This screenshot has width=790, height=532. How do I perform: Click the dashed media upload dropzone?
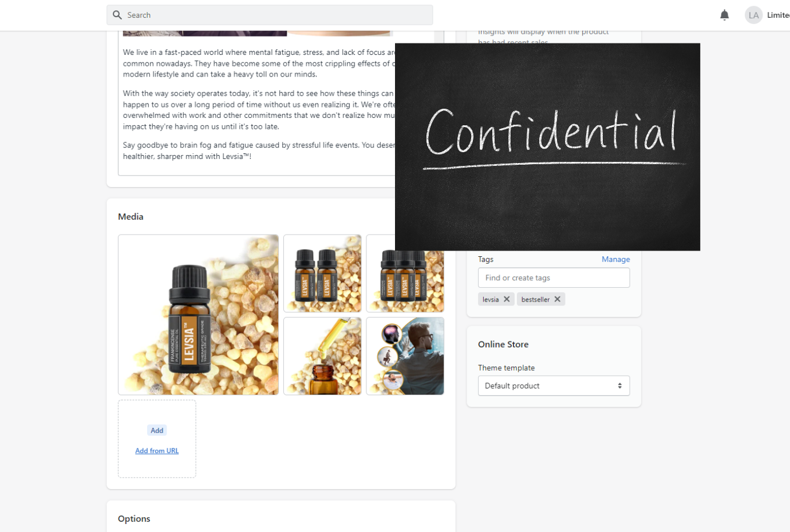(157, 439)
